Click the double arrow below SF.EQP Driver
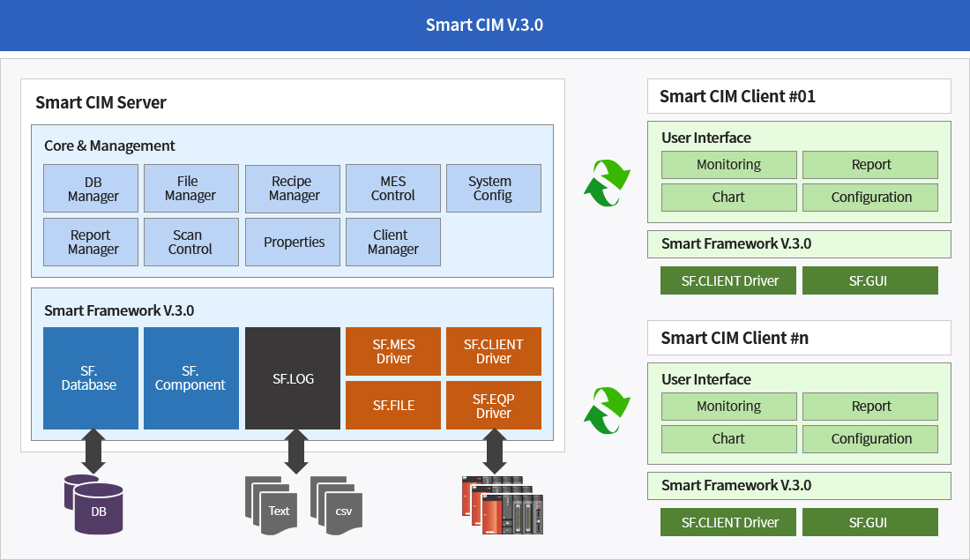 click(495, 452)
